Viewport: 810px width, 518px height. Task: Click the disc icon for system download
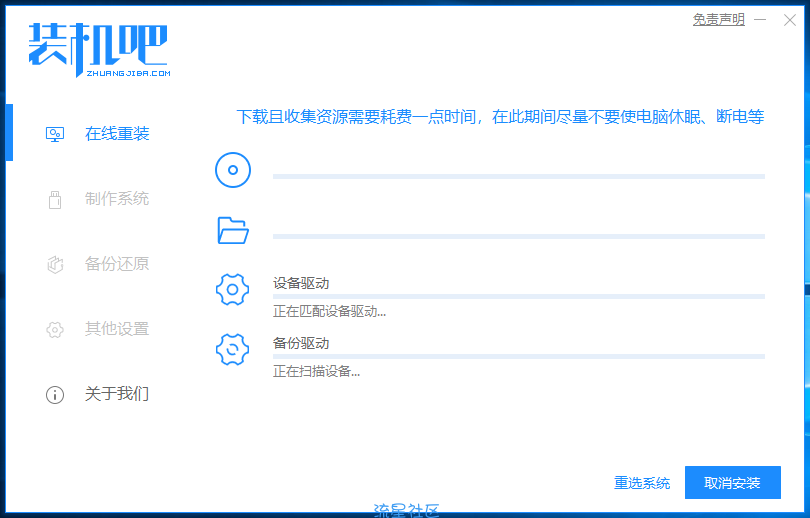click(233, 170)
